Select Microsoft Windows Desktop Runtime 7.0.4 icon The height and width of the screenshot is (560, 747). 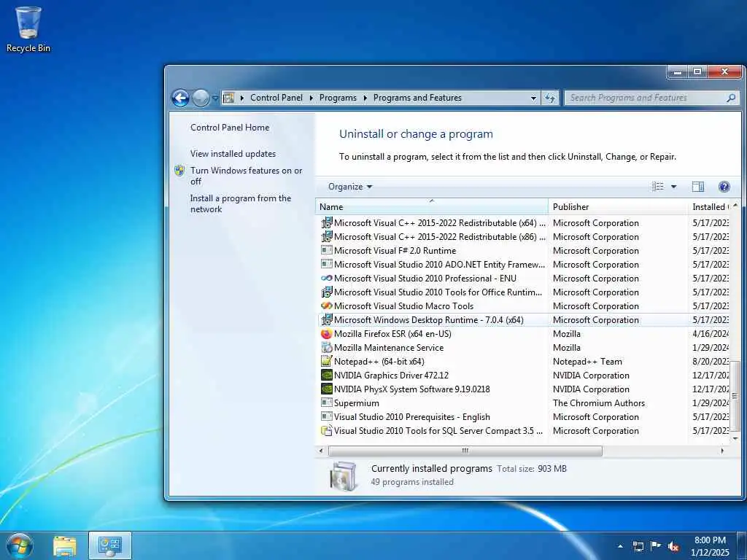(x=326, y=319)
